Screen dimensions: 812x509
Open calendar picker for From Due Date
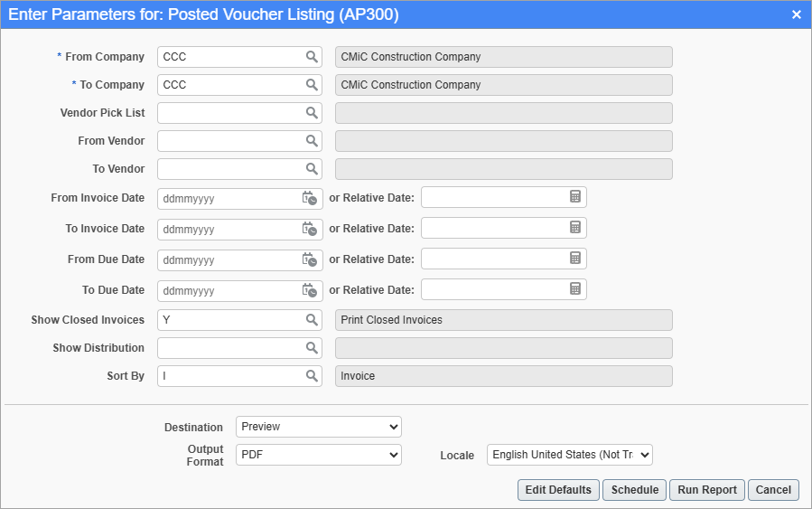click(x=309, y=259)
